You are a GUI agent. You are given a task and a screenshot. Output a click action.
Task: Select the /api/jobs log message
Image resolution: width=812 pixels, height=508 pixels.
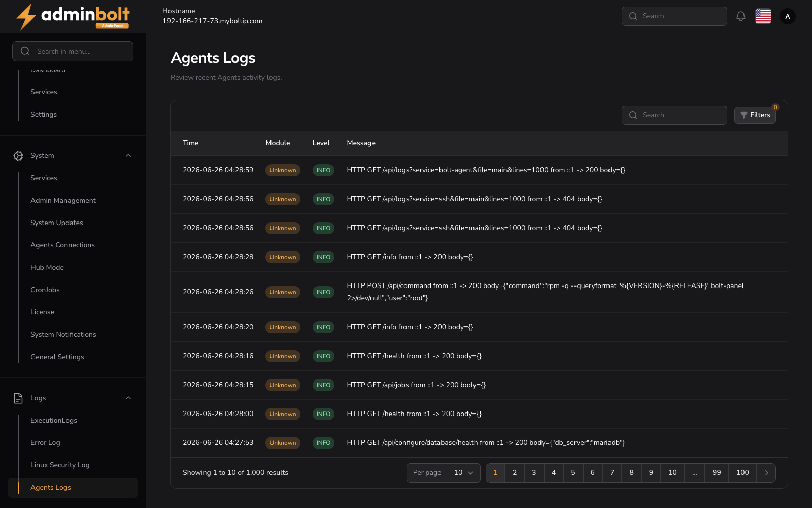(x=416, y=385)
